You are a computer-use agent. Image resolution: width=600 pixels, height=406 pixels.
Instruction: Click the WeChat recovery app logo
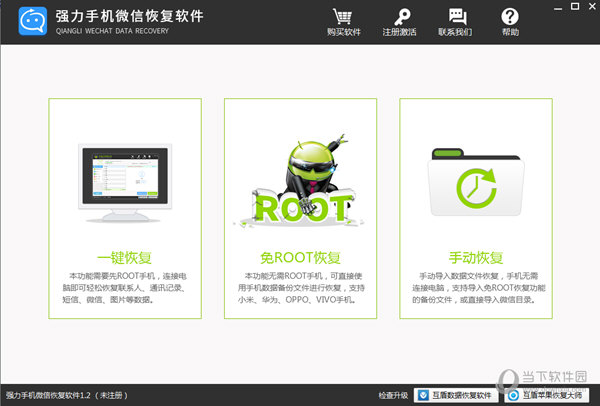tap(33, 21)
